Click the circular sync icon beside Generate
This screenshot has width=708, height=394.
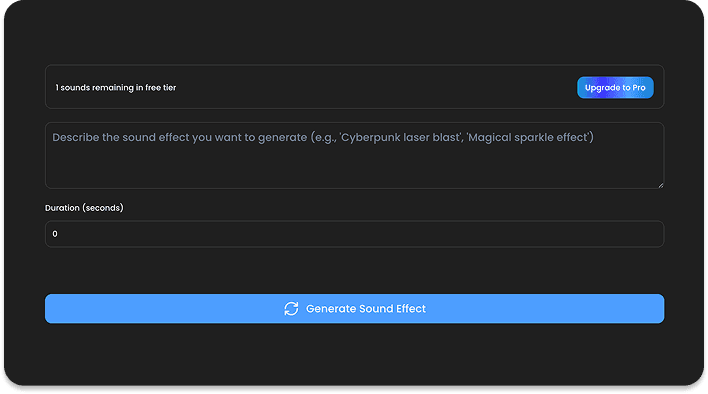coord(291,309)
